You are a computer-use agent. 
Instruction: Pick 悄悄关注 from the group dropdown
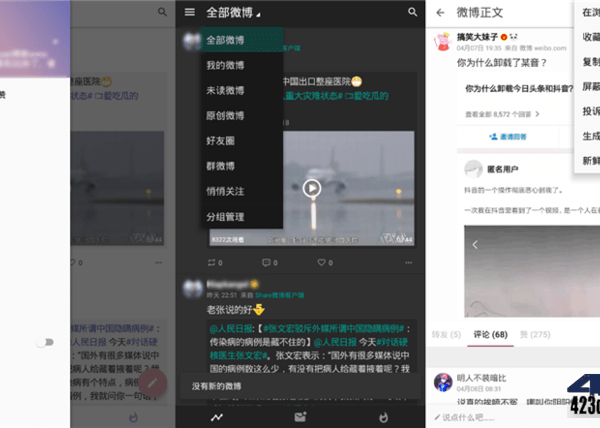tap(225, 189)
